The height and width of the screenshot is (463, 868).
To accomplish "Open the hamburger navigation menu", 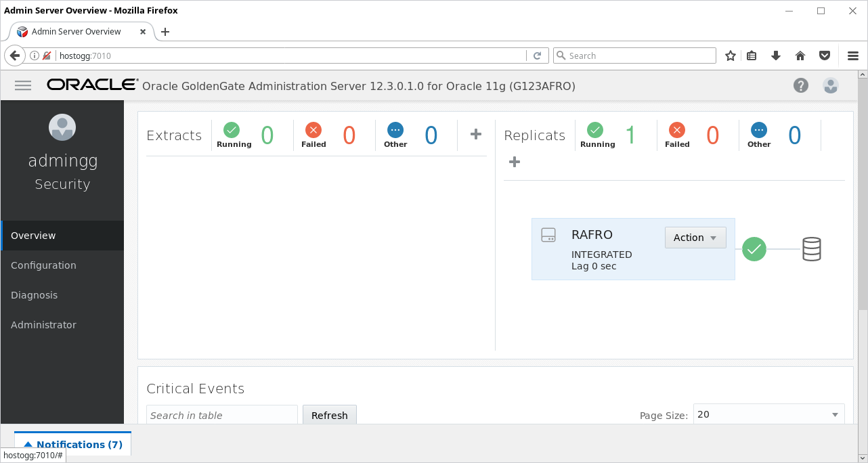I will click(23, 85).
